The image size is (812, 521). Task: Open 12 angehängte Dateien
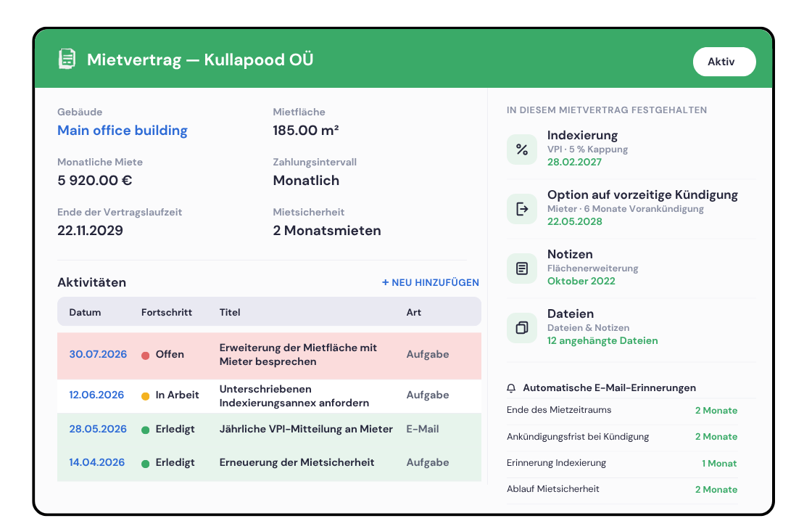tap(602, 340)
